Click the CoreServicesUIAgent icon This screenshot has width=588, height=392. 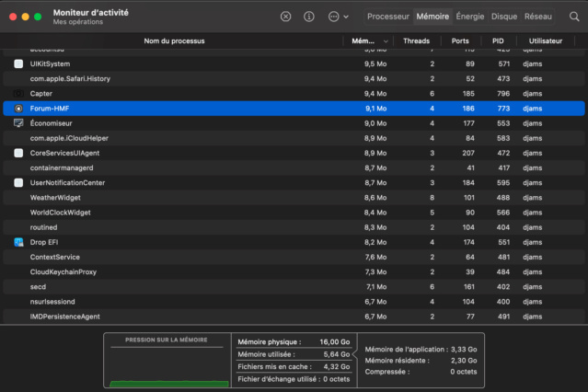coord(18,153)
